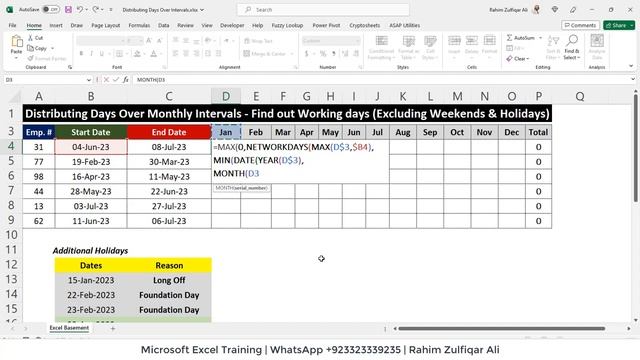Image resolution: width=640 pixels, height=360 pixels.
Task: Open the File menu
Action: [13, 25]
